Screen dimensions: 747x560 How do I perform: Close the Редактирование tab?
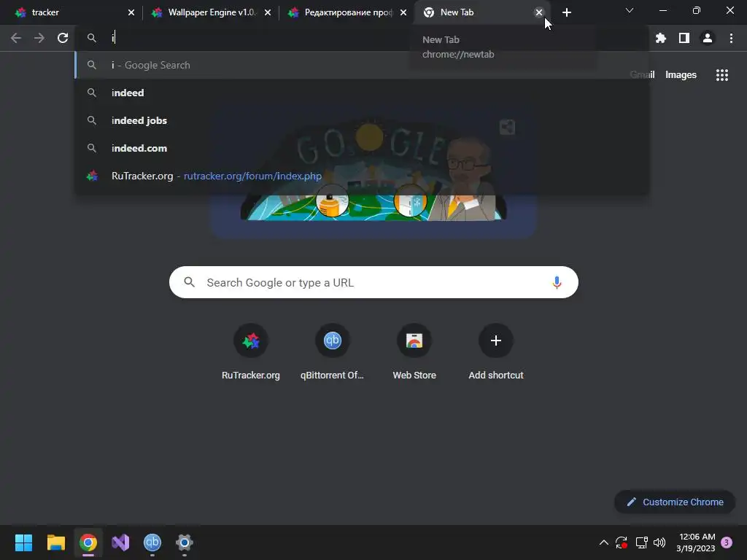click(x=403, y=13)
